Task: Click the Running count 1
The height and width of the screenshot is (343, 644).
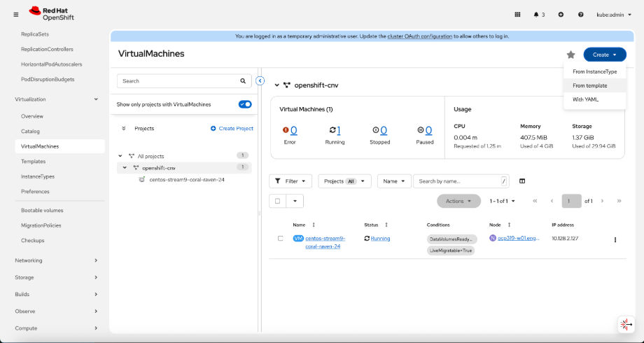Action: click(x=338, y=130)
